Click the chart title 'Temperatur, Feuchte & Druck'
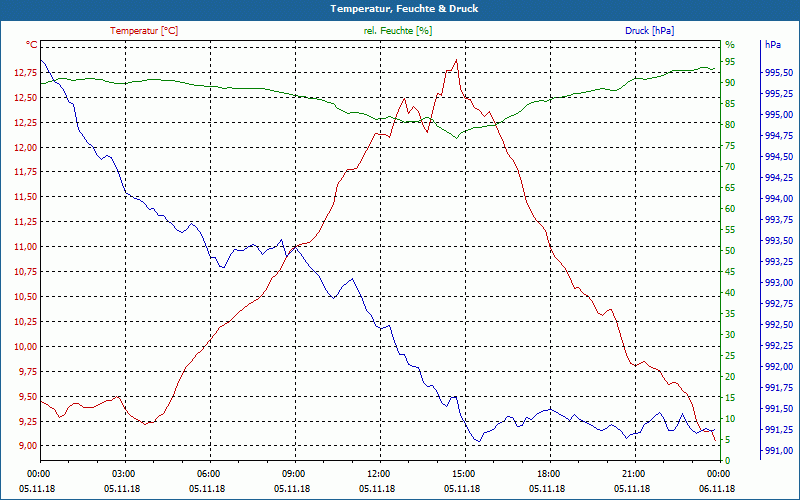Image resolution: width=800 pixels, height=500 pixels. point(404,9)
